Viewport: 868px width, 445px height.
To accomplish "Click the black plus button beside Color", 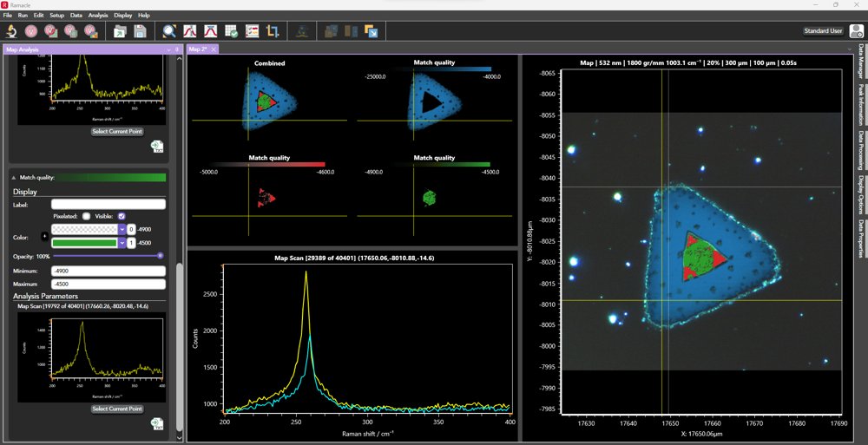I will pyautogui.click(x=45, y=236).
